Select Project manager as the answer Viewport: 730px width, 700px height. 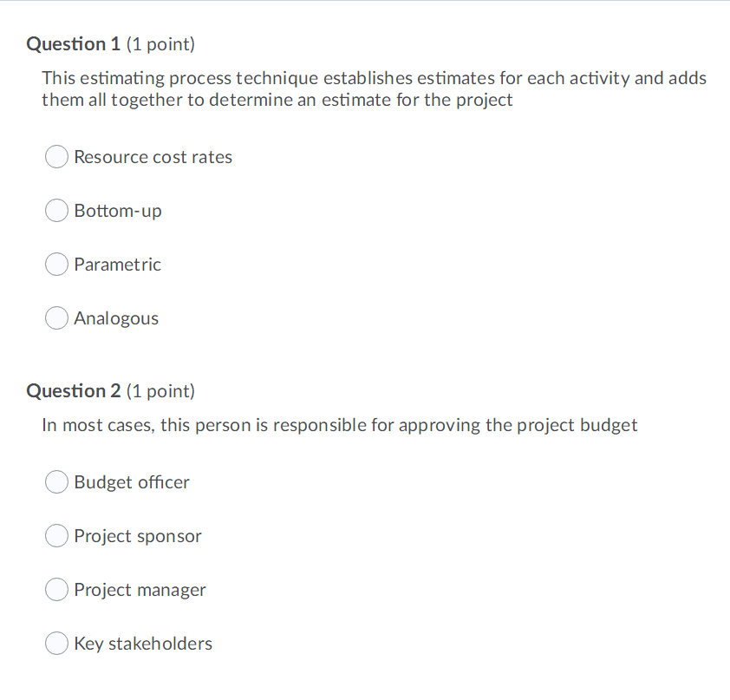point(56,589)
